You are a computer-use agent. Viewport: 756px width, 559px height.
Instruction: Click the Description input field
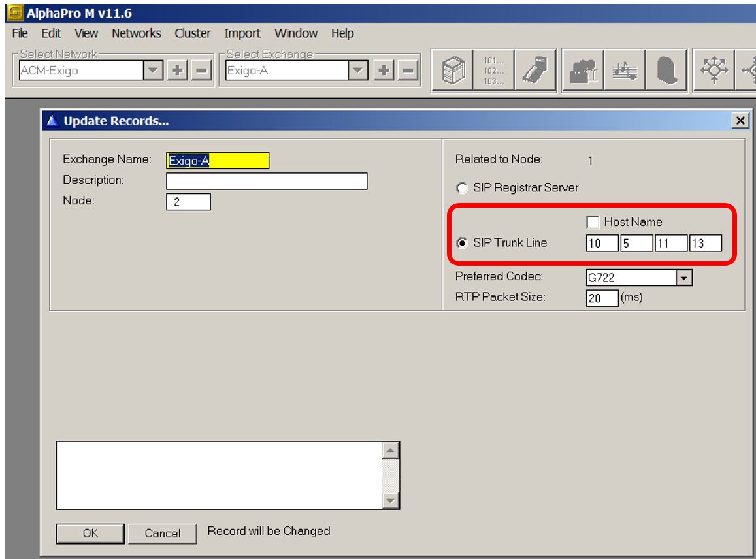(267, 181)
